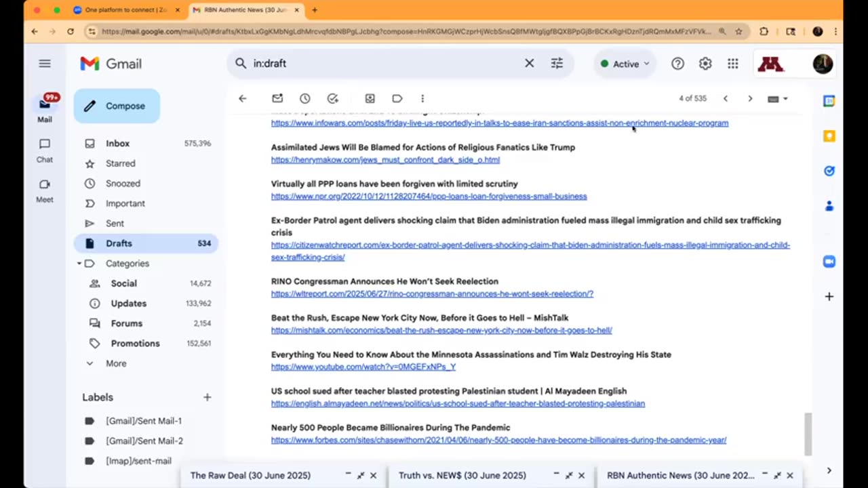
Task: Go to the newer message arrow
Action: pyautogui.click(x=726, y=98)
